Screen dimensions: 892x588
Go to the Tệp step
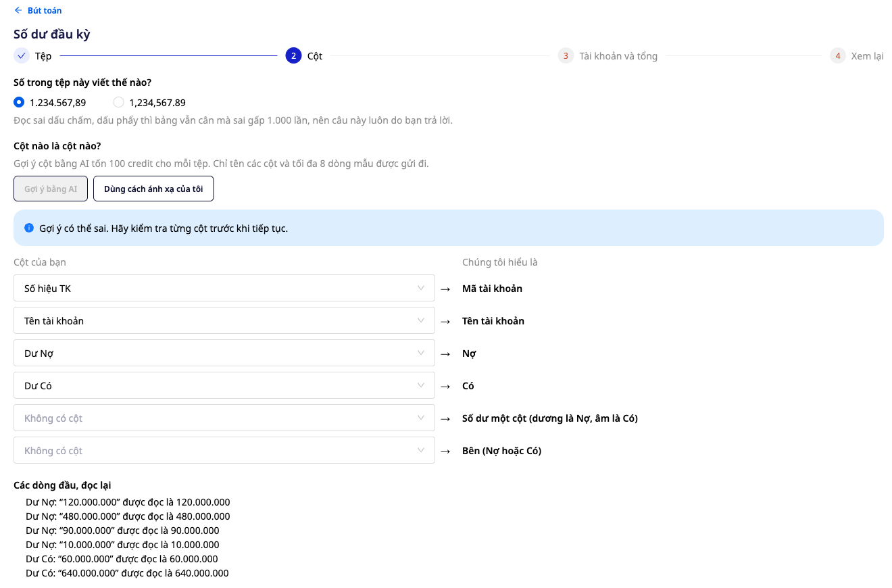pos(43,56)
